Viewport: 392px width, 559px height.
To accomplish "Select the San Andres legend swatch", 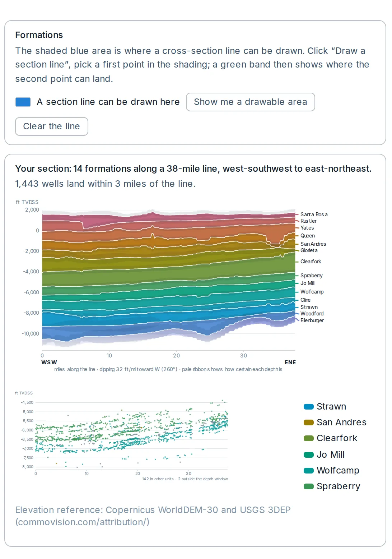I will [309, 422].
